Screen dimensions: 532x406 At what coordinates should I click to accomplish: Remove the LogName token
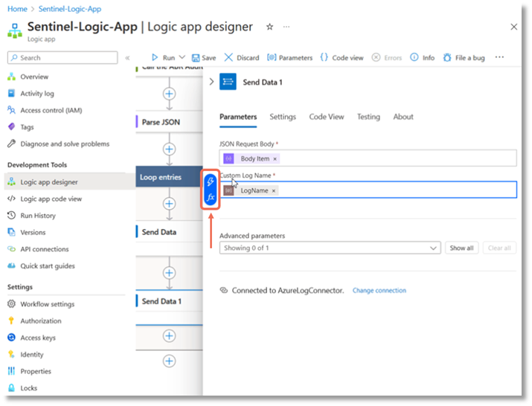(274, 190)
